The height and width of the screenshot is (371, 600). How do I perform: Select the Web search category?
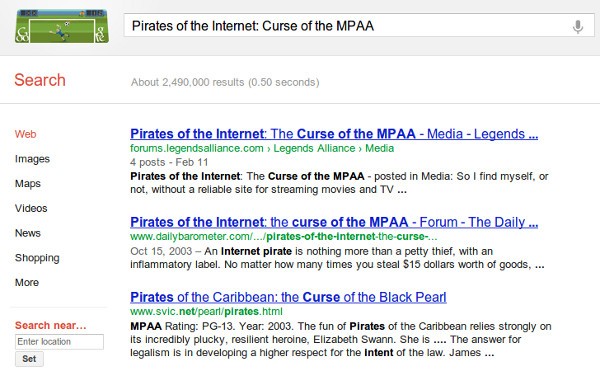click(x=26, y=134)
